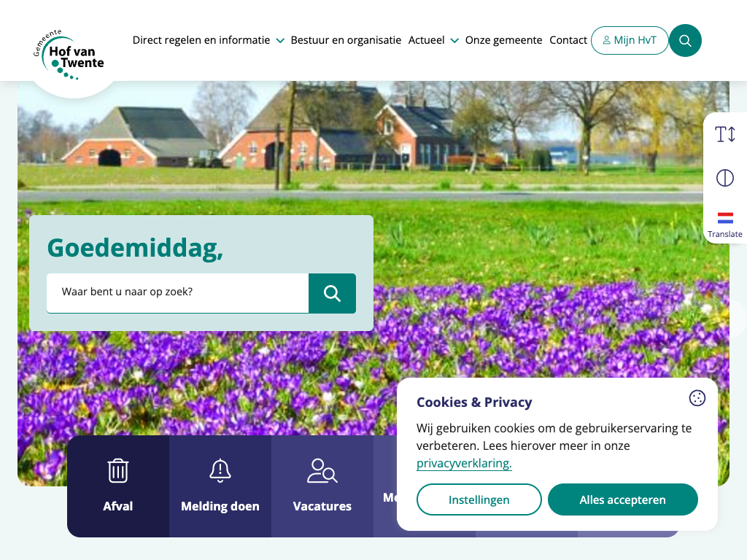Open the Afval trash bin tile

(x=118, y=486)
